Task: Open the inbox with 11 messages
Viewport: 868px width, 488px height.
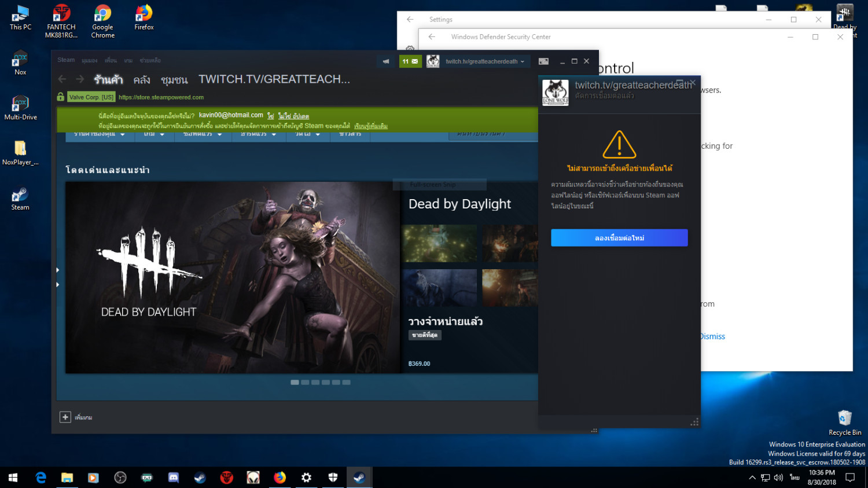Action: (410, 61)
